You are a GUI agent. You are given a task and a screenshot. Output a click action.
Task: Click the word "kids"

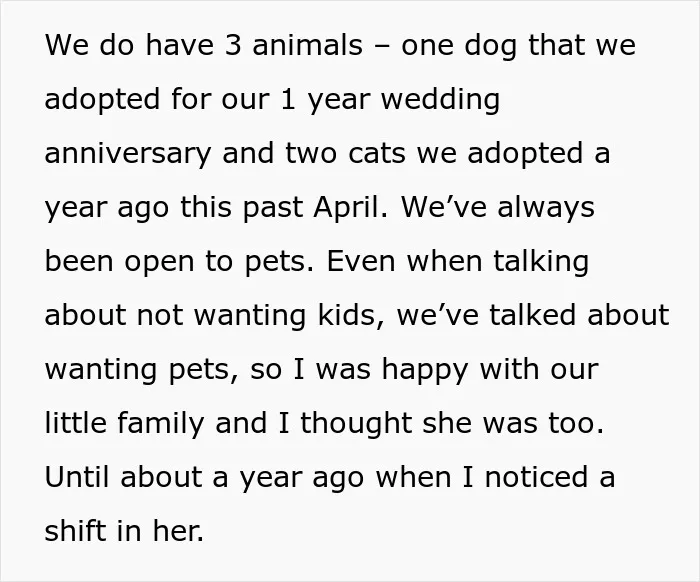click(350, 316)
